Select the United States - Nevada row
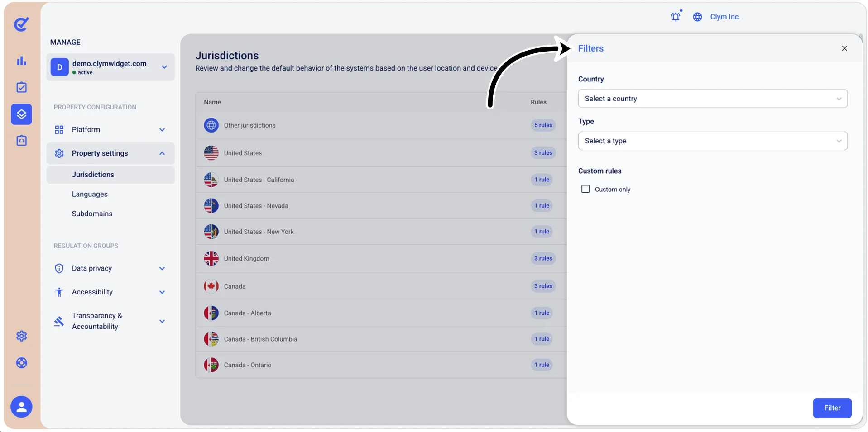The width and height of the screenshot is (868, 432). click(x=381, y=206)
